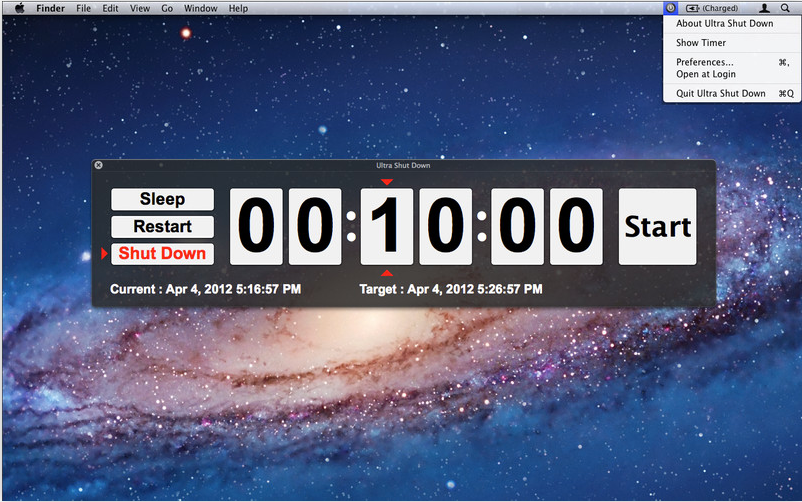Click the Target date and time text
802x502 pixels.
451,289
